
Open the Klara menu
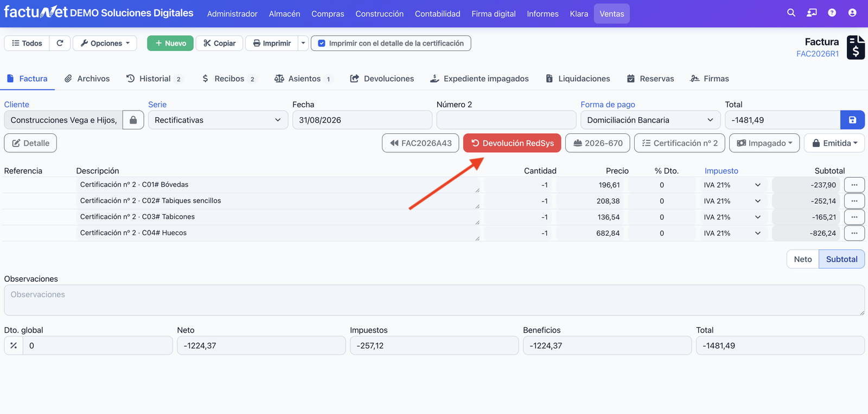pos(579,14)
